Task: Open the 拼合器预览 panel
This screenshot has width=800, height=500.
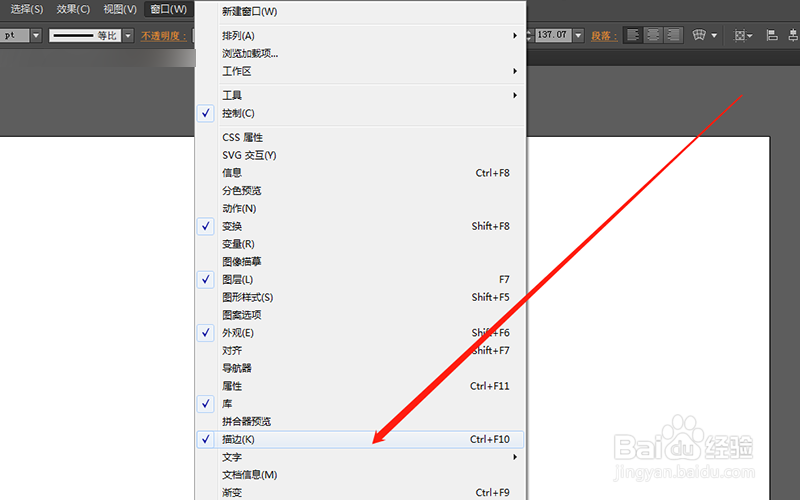Action: (360, 421)
